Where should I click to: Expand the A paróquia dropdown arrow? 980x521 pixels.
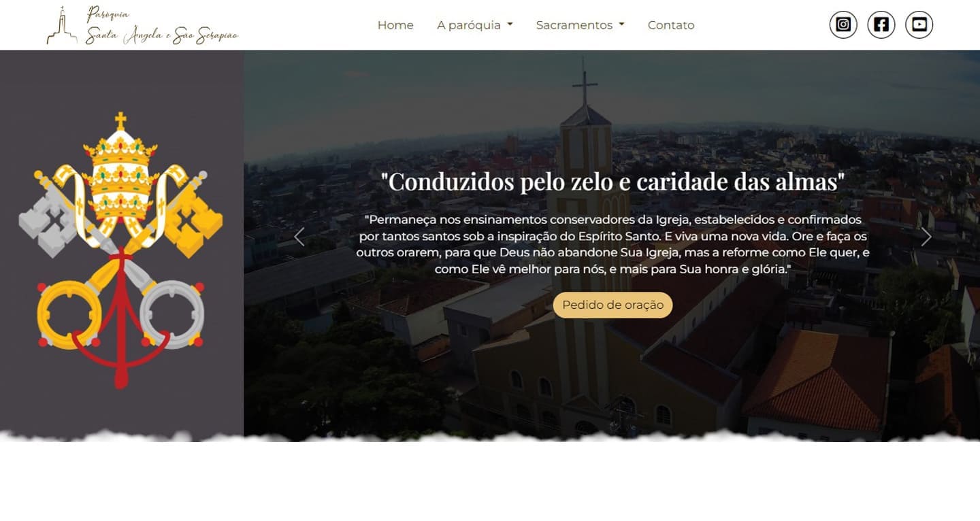coord(510,25)
